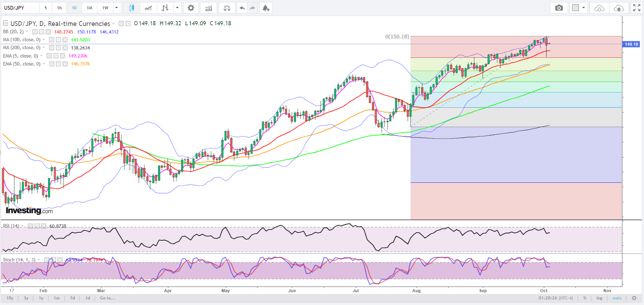Set date range to 1y

(x=41, y=298)
